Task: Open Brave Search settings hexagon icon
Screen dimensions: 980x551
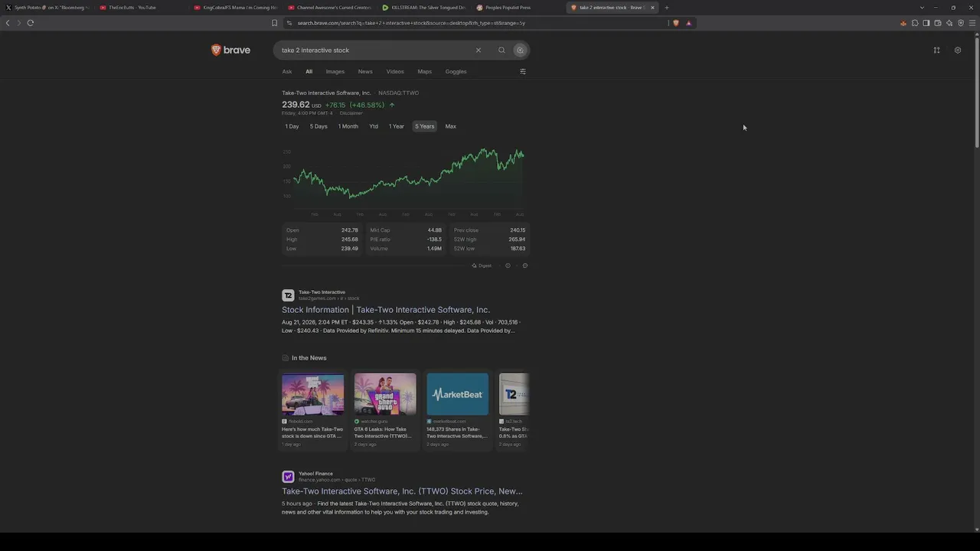Action: 958,51
